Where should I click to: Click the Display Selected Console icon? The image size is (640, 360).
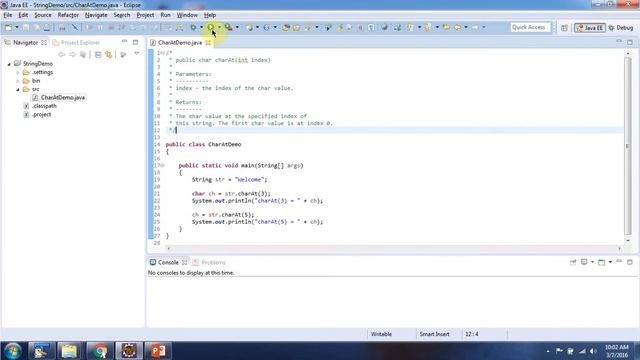click(x=584, y=262)
